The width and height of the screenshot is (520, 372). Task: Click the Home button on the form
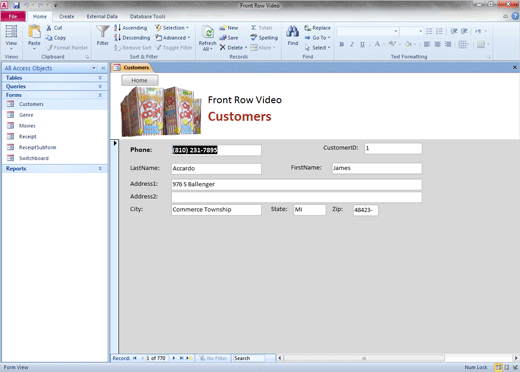coord(139,80)
